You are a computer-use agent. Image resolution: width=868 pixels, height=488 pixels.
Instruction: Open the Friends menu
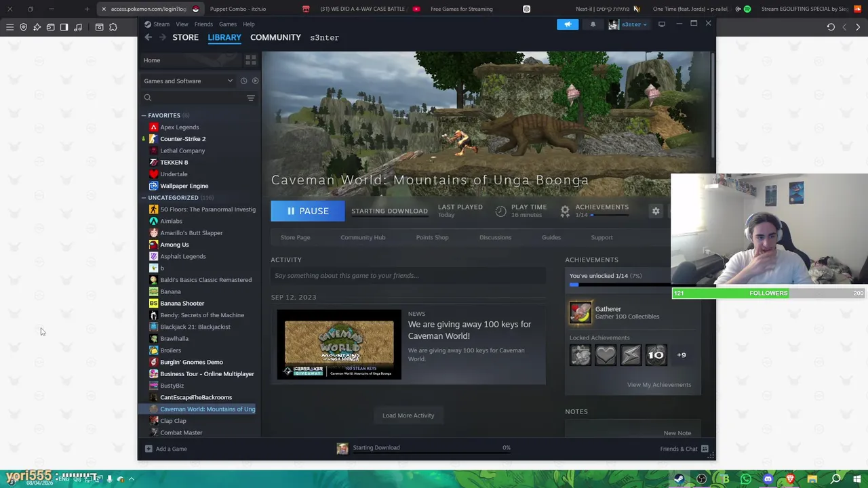tap(203, 24)
